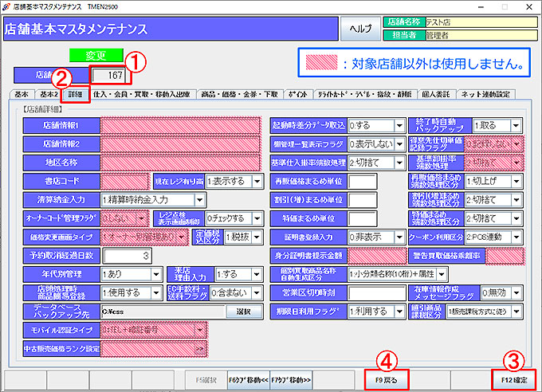
Task: Open the オーナーコード管理フラグ dropdown
Action: pyautogui.click(x=142, y=218)
